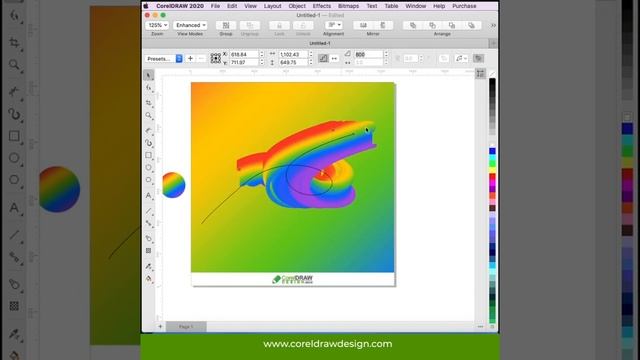Select the Text tool (letter A)
This screenshot has height=360, width=640.
coord(149,196)
